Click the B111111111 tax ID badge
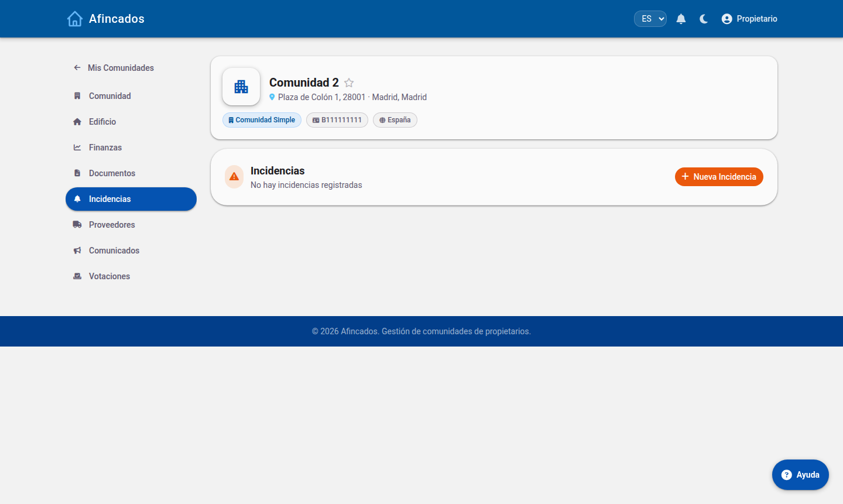The width and height of the screenshot is (843, 504). click(x=337, y=120)
